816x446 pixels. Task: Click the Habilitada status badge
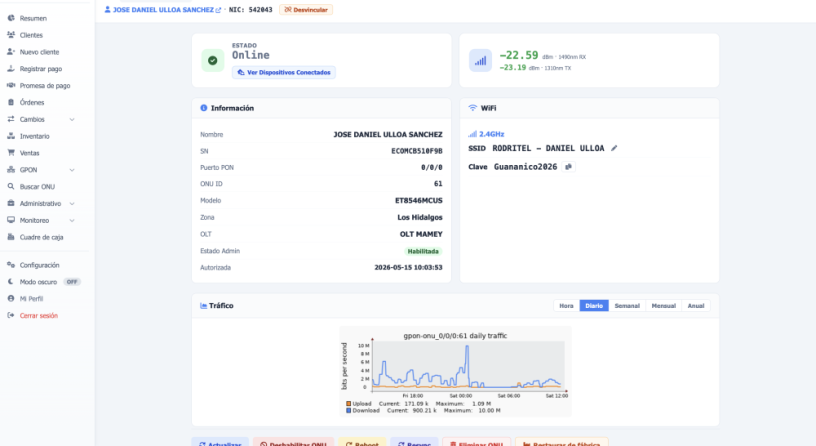point(423,251)
